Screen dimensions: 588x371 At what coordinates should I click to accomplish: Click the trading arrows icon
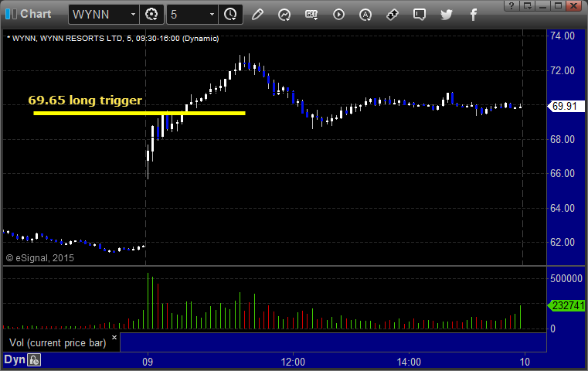393,15
